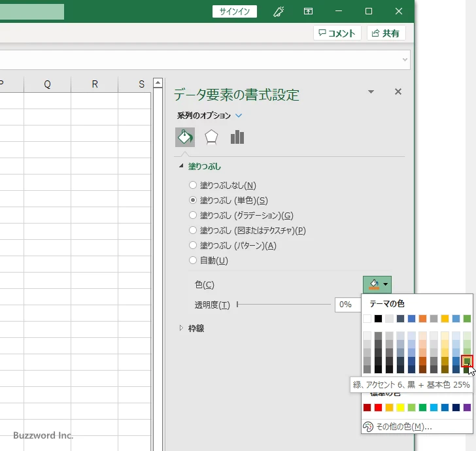Click the コメント button
This screenshot has height=451, width=476.
pyautogui.click(x=337, y=33)
